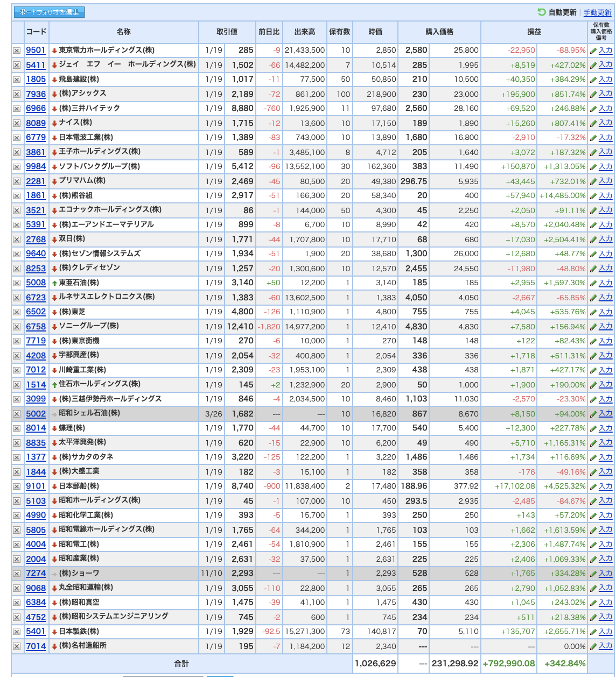Click 入力 link on エコナック row
The height and width of the screenshot is (677, 616).
605,210
